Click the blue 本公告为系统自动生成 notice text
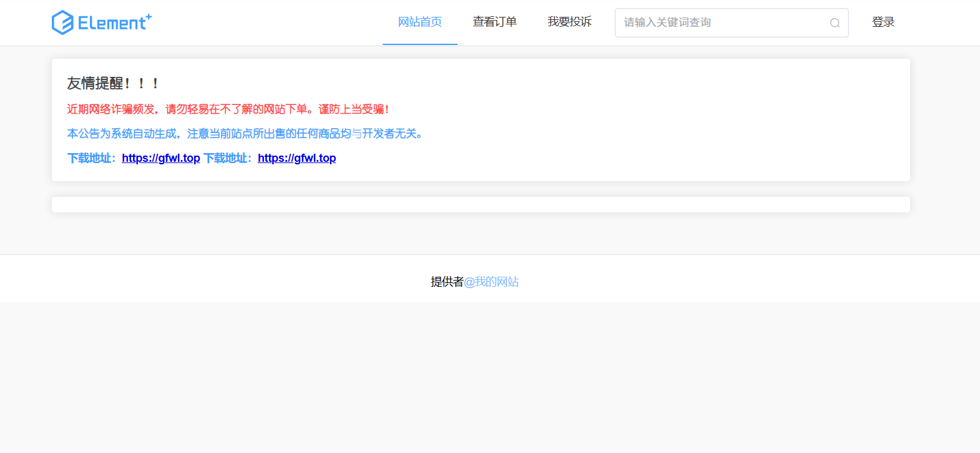The width and height of the screenshot is (980, 453). click(x=245, y=134)
